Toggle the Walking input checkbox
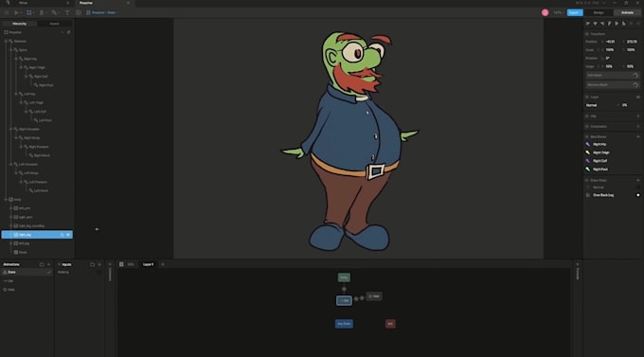This screenshot has height=357, width=644. (x=99, y=273)
